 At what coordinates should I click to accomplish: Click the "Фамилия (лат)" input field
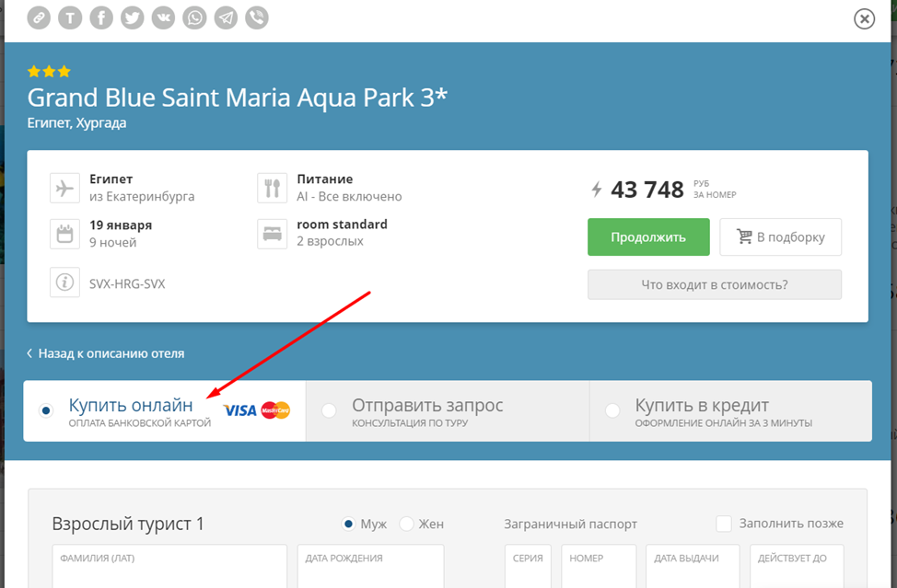[x=169, y=572]
